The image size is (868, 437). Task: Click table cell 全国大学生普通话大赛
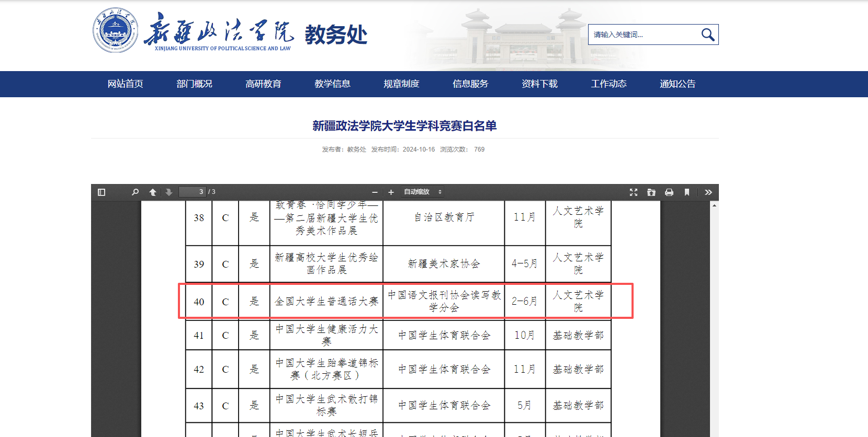(x=326, y=302)
